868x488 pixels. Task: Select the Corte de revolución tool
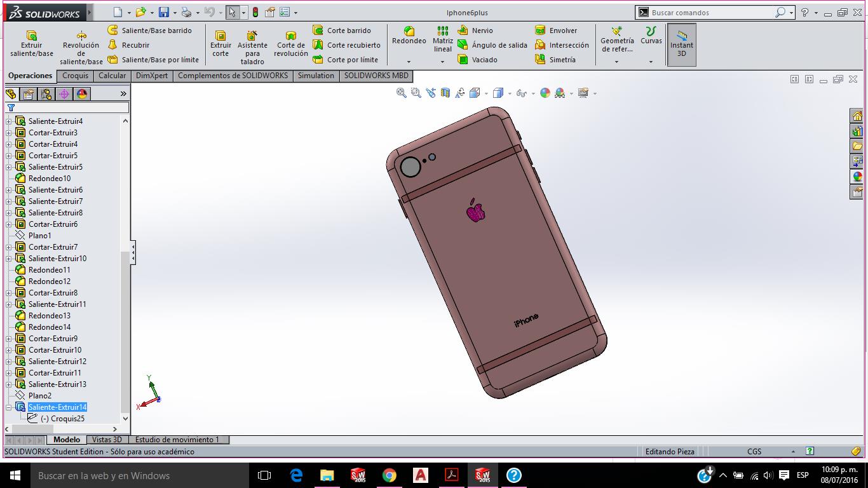(291, 44)
